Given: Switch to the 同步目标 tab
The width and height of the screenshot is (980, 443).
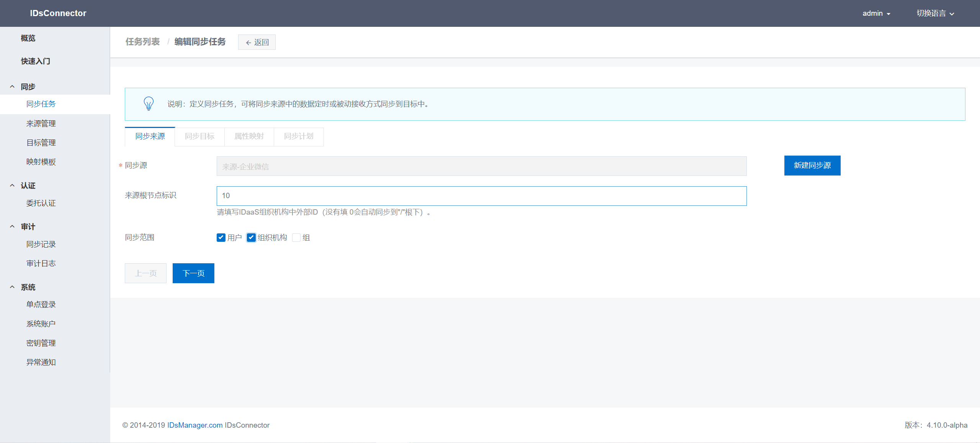Looking at the screenshot, I should [x=199, y=136].
